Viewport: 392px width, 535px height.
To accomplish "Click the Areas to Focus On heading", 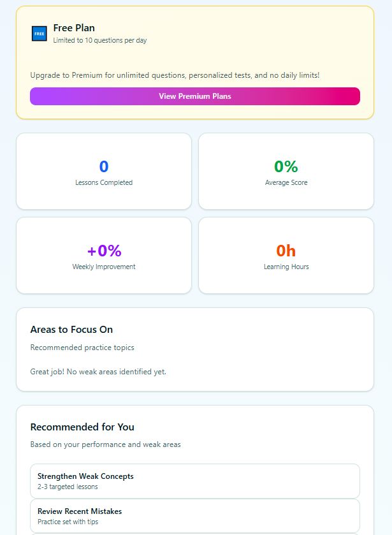I will click(x=71, y=330).
